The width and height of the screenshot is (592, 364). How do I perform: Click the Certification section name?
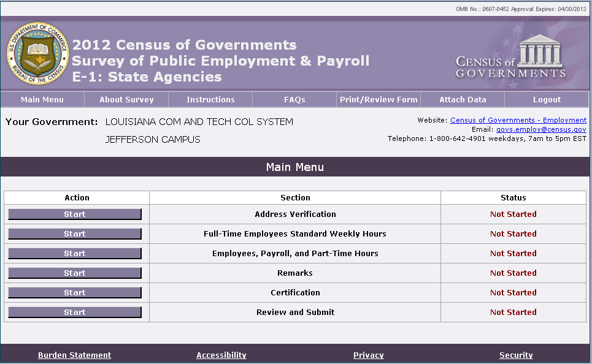(295, 293)
